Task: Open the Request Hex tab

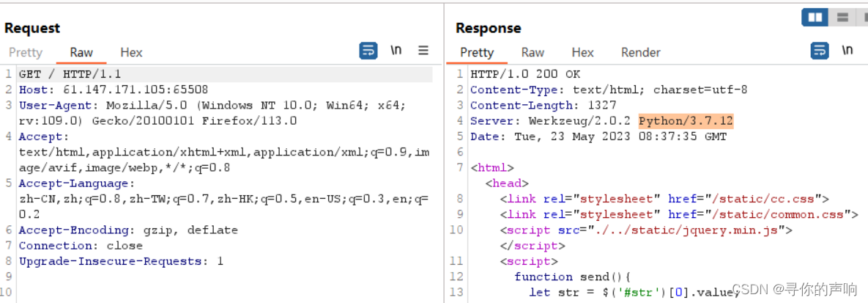Action: (x=131, y=53)
